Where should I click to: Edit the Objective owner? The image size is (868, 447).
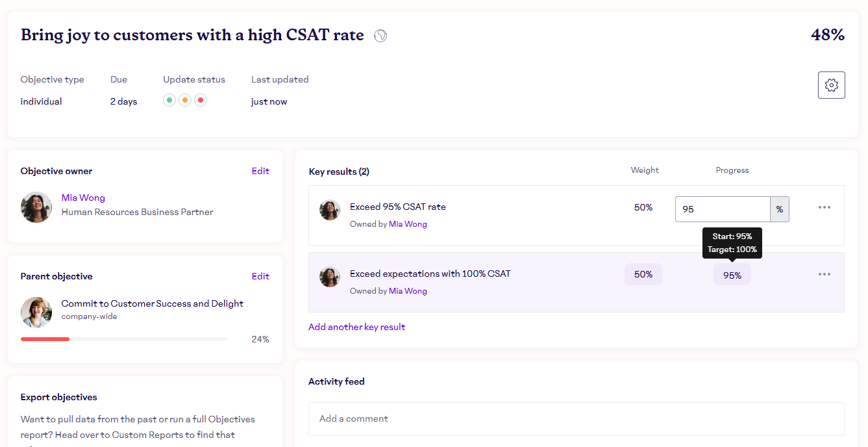(260, 171)
